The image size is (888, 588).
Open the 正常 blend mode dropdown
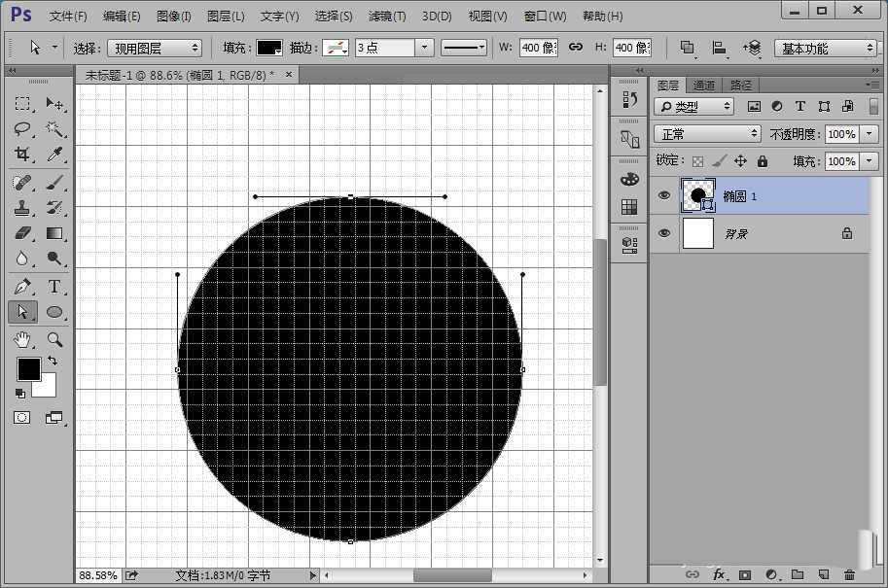(707, 134)
